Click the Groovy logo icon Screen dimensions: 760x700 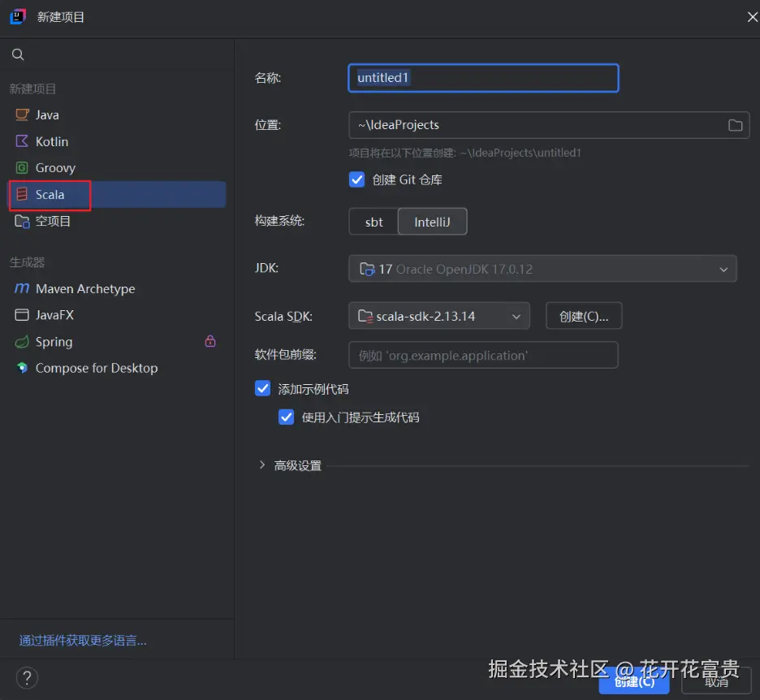point(22,168)
